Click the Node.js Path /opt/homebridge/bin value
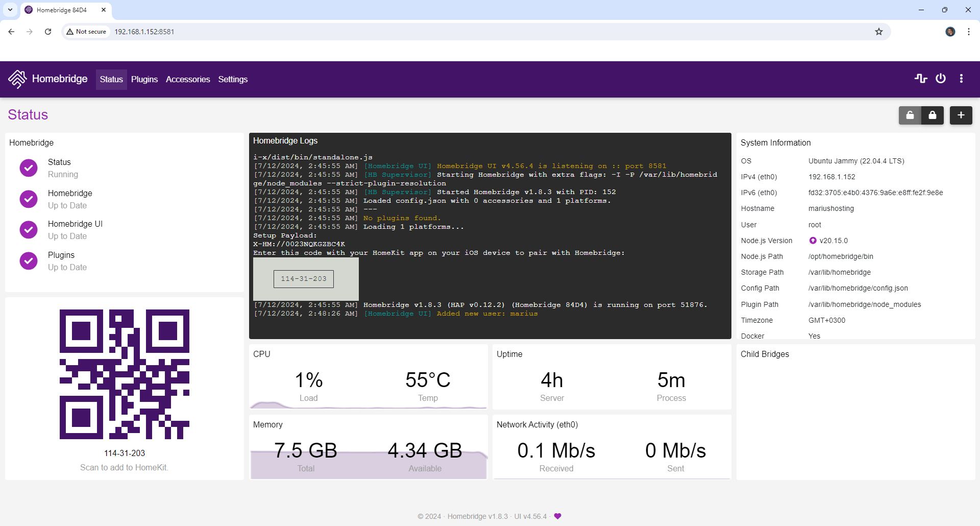 pyautogui.click(x=841, y=256)
